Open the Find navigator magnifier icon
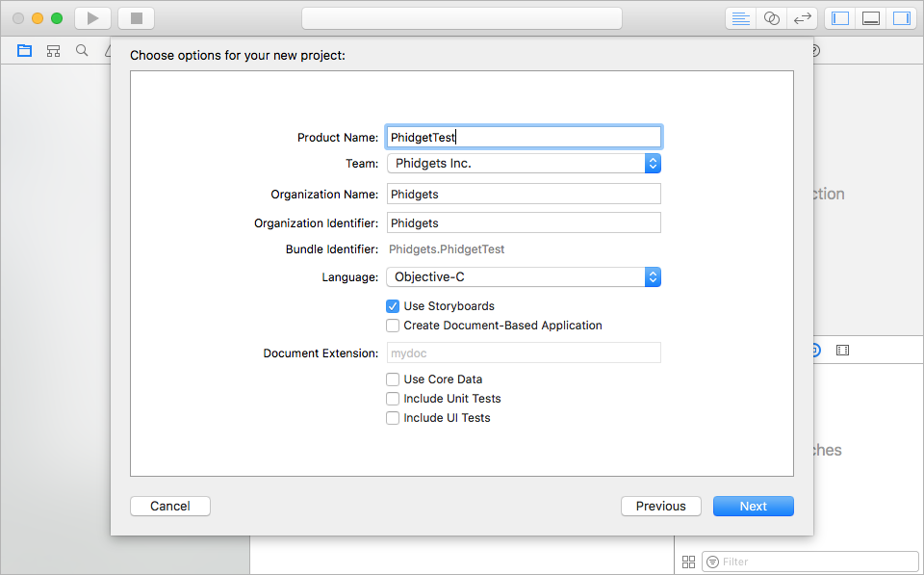 pyautogui.click(x=82, y=51)
